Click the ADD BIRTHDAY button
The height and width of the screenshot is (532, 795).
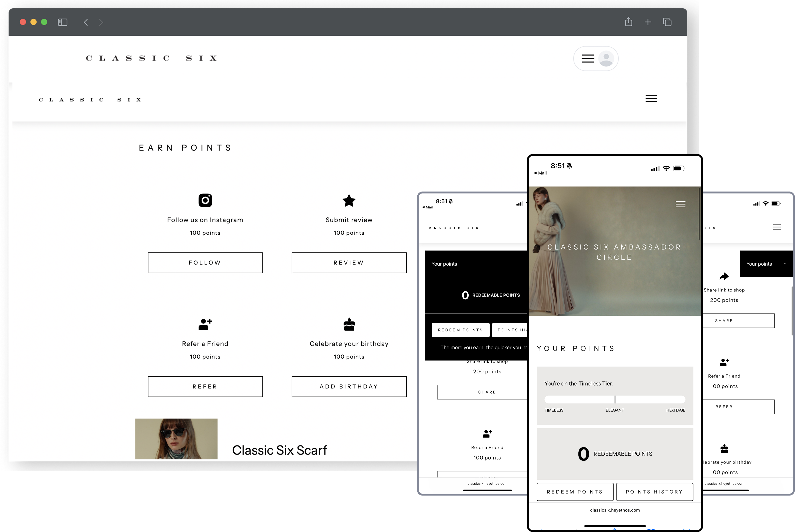point(349,386)
